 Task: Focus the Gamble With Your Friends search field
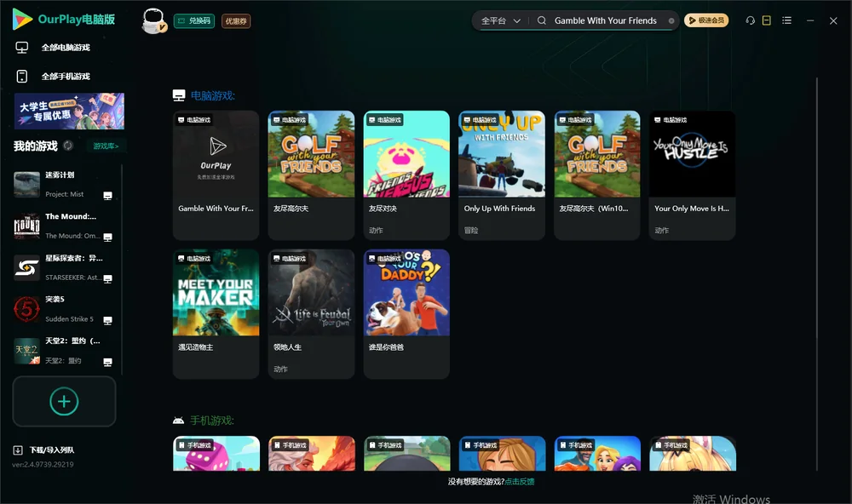(605, 20)
